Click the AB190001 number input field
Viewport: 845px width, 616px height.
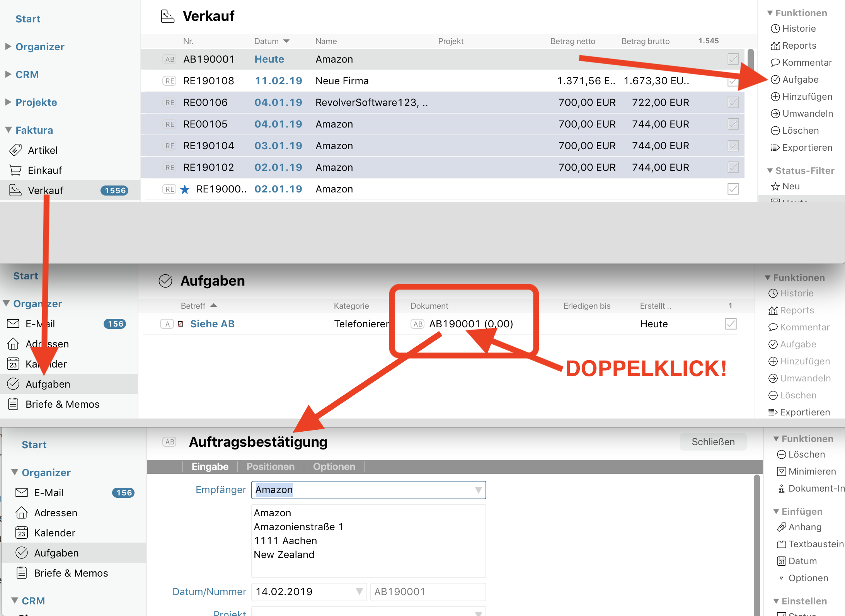tap(428, 592)
